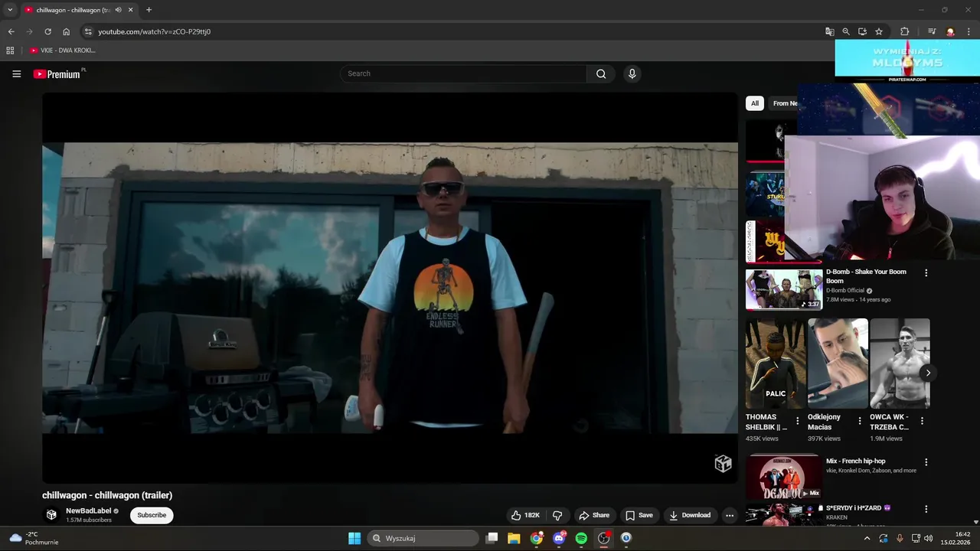Open File Explorer from the taskbar
This screenshot has width=980, height=551.
click(514, 538)
